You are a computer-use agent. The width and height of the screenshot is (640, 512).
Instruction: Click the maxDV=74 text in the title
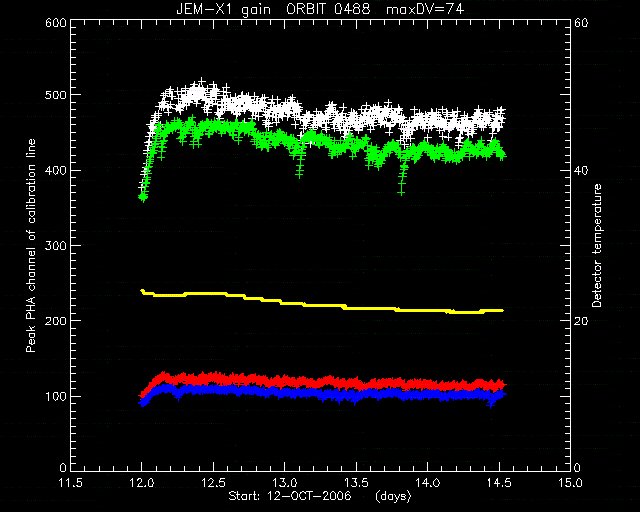[425, 9]
